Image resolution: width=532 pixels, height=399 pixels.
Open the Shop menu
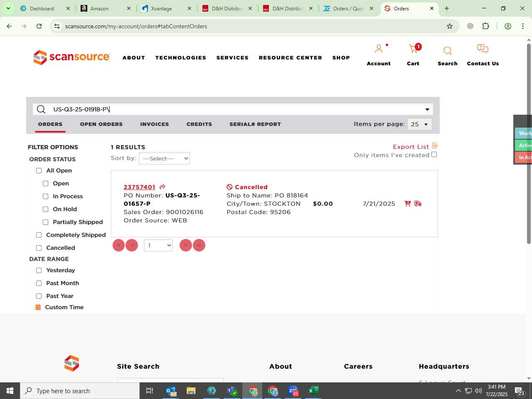point(341,58)
